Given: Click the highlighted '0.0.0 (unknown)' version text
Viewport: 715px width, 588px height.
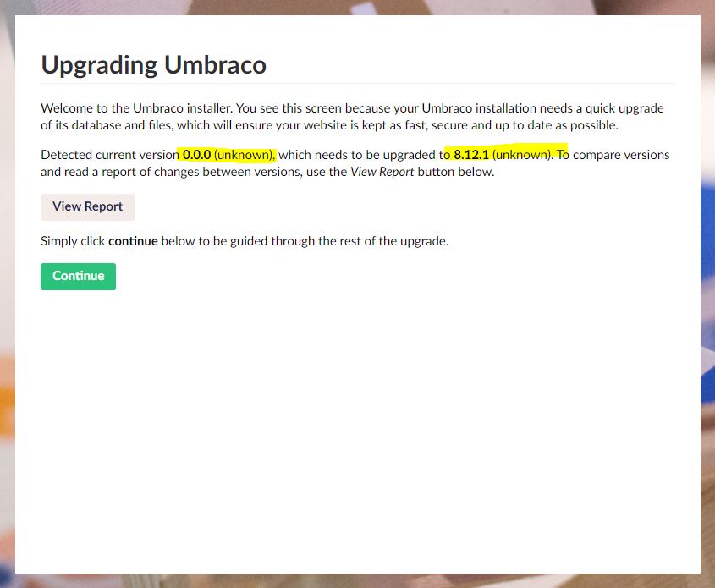Looking at the screenshot, I should pyautogui.click(x=228, y=155).
